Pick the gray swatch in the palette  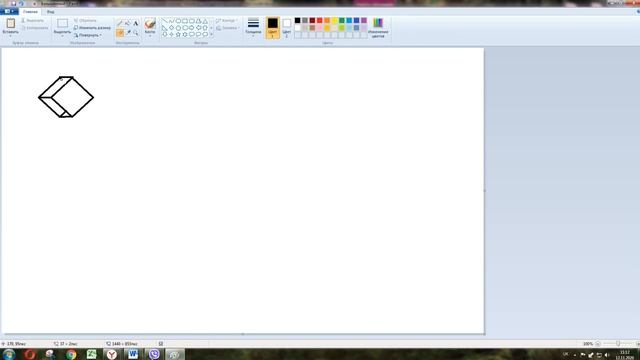coord(305,20)
